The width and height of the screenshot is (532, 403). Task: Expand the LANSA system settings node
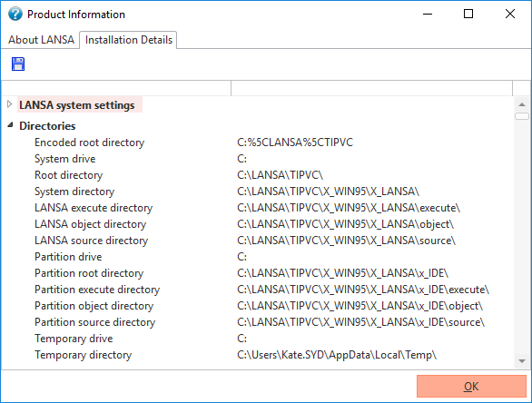10,104
